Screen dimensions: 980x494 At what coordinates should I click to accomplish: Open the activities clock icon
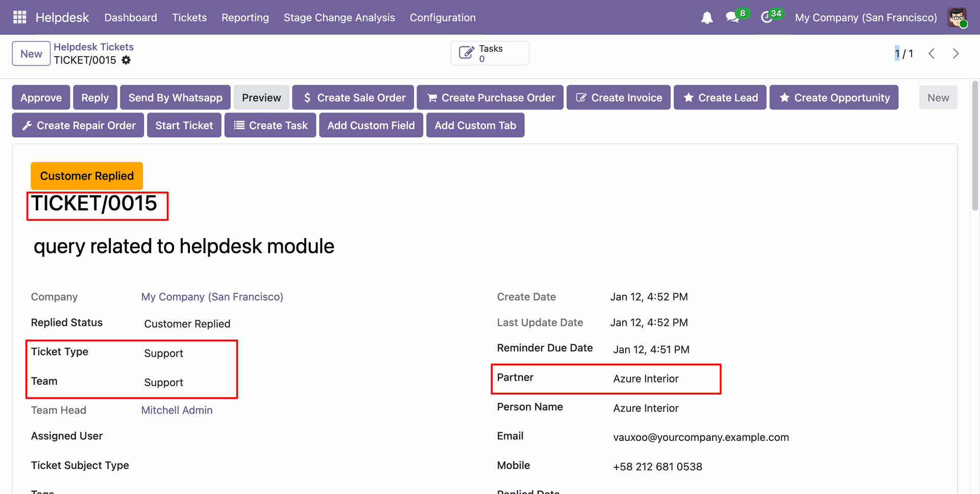click(x=767, y=17)
